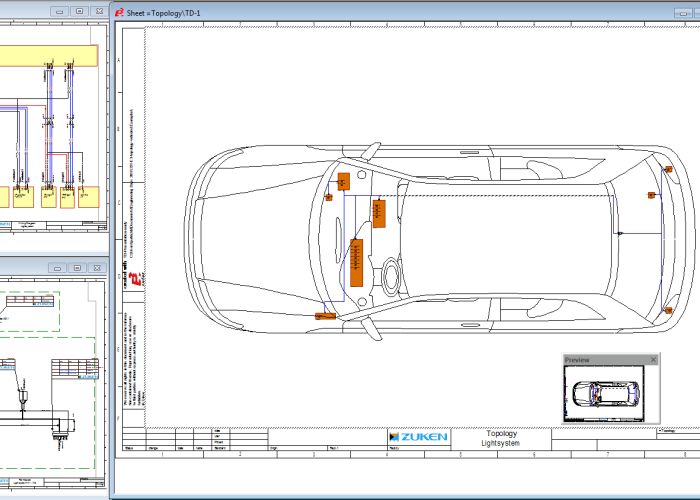Minimize the upper-left schematic window
This screenshot has width=700, height=500.
[57, 10]
